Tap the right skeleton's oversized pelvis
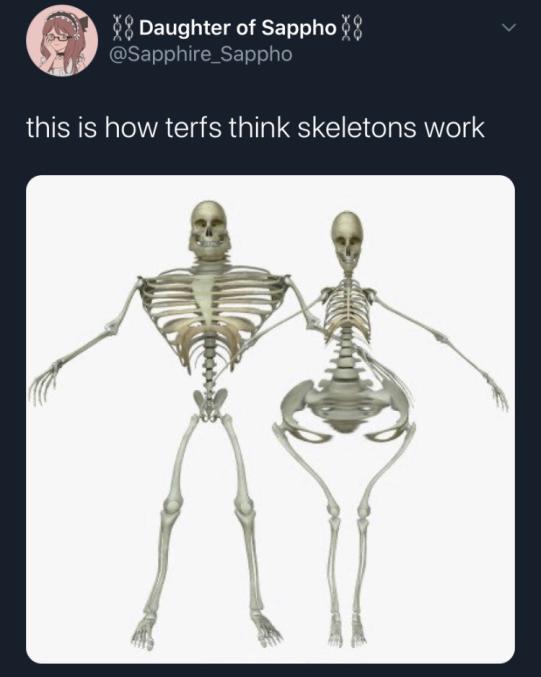The height and width of the screenshot is (677, 541). [345, 409]
